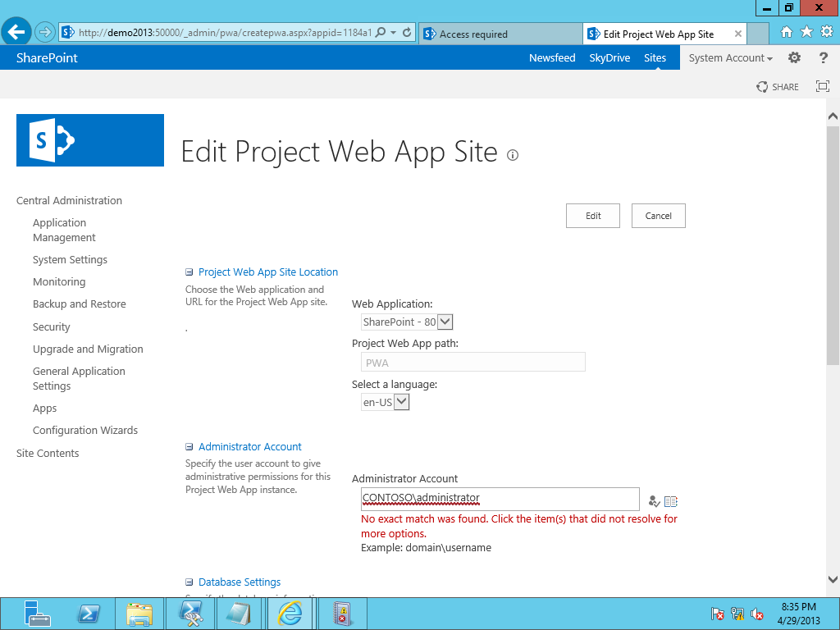This screenshot has width=840, height=630.
Task: Open Upgrade and Migration in sidebar
Action: 88,349
